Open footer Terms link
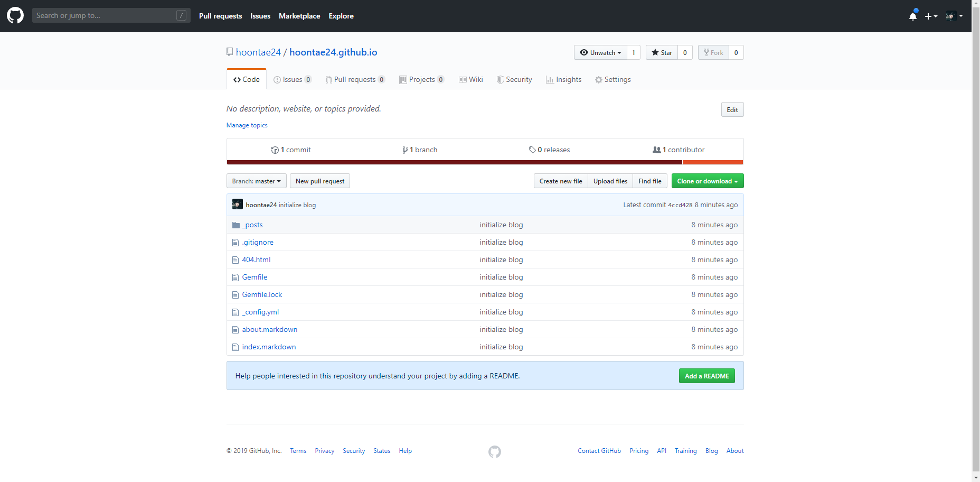This screenshot has width=980, height=482. coord(298,451)
